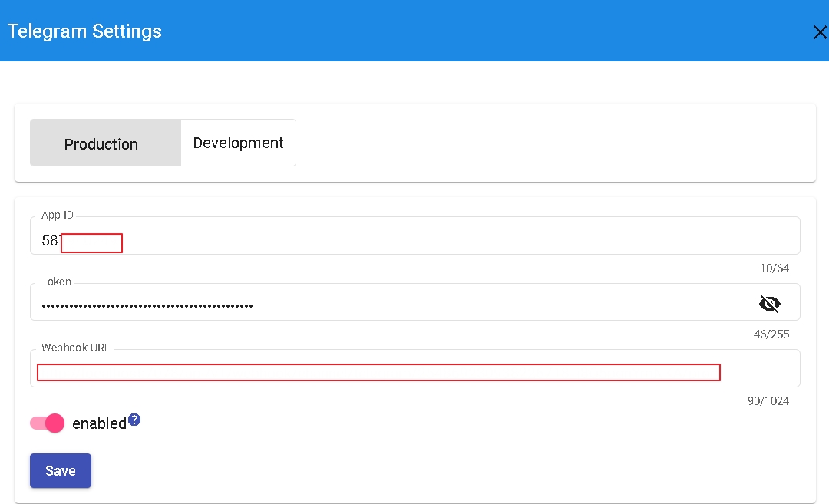
Task: Reveal the token using the eye icon
Action: 769,305
